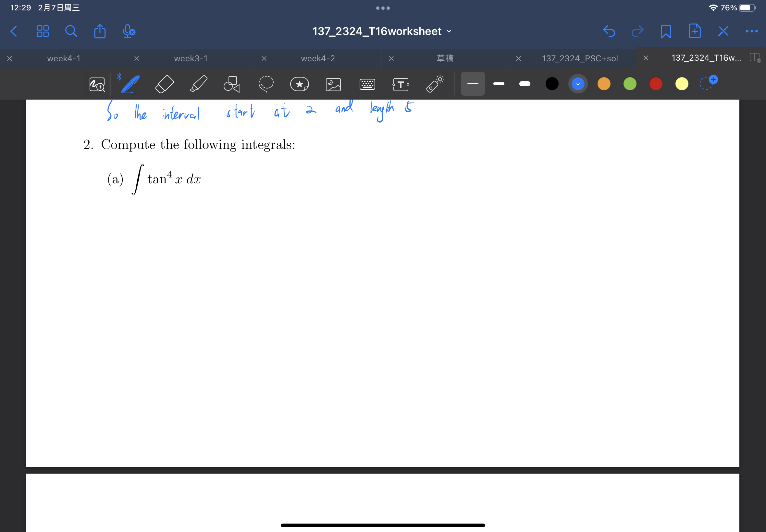Viewport: 766px width, 532px height.
Task: Select the lasso selection tool
Action: click(266, 83)
